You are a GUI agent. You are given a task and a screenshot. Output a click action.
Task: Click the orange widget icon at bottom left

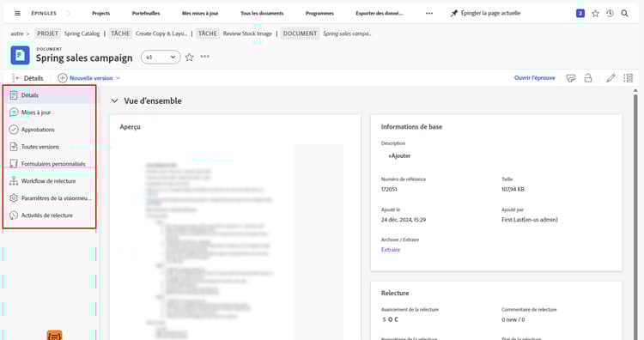click(55, 335)
